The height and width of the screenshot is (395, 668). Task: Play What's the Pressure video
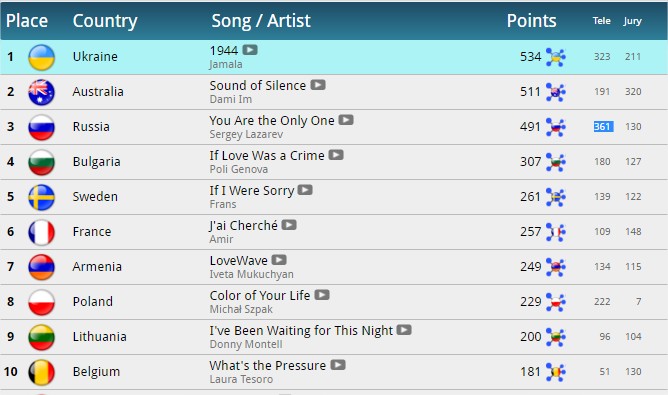coord(338,365)
